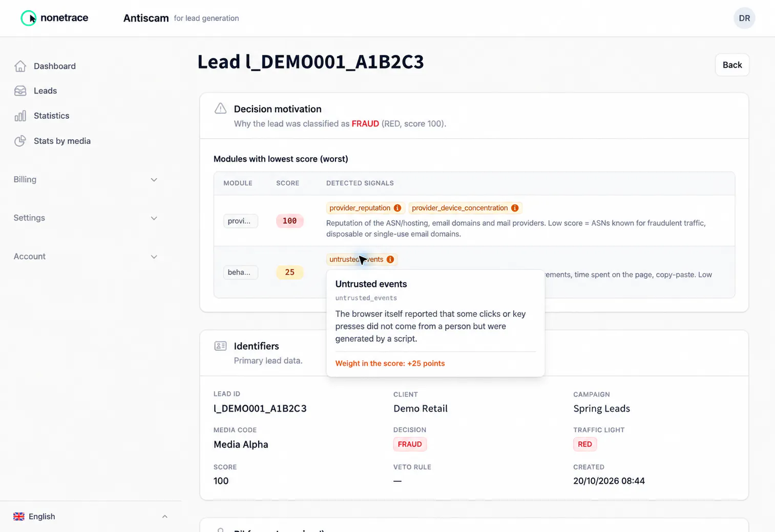The height and width of the screenshot is (532, 775).
Task: Click 'Weight in the score: +25 points' text
Action: click(390, 364)
